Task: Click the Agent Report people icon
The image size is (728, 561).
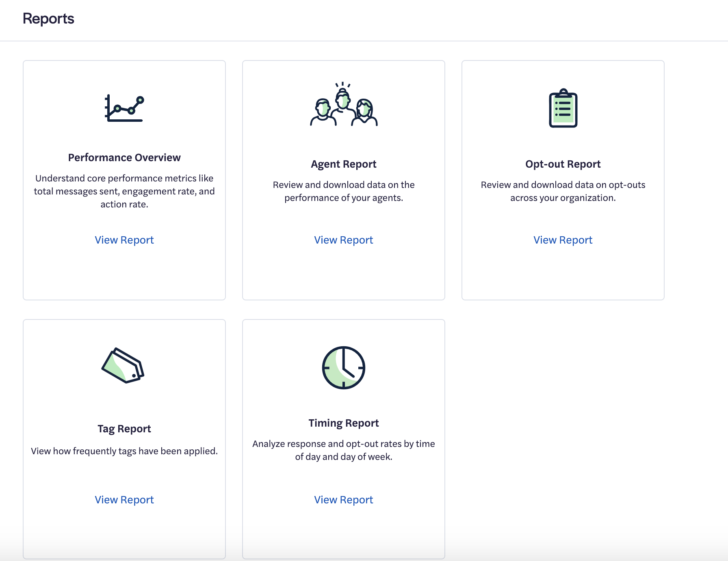Action: coord(344,104)
